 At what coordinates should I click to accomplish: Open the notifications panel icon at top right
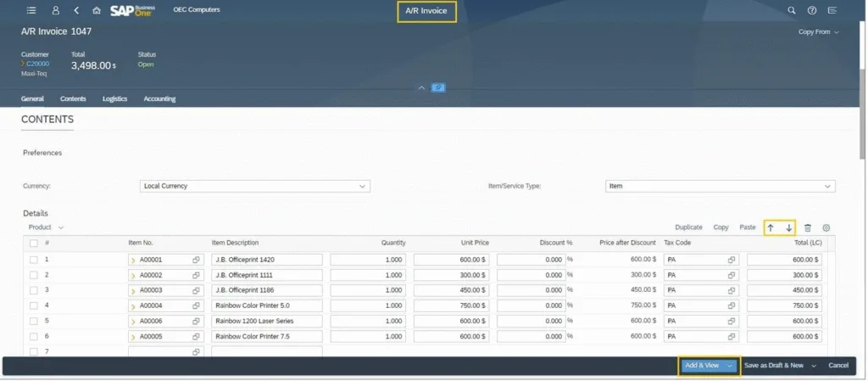pyautogui.click(x=832, y=10)
